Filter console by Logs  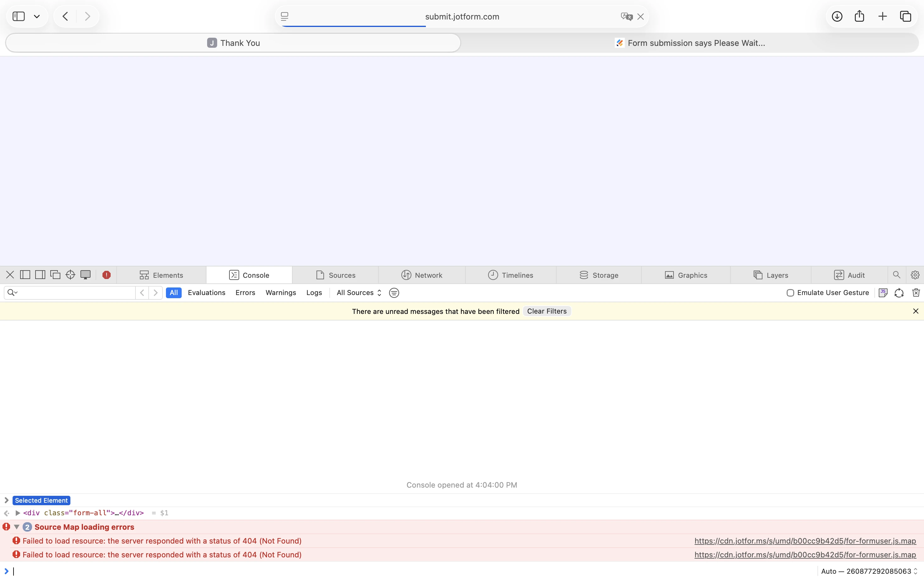click(314, 293)
